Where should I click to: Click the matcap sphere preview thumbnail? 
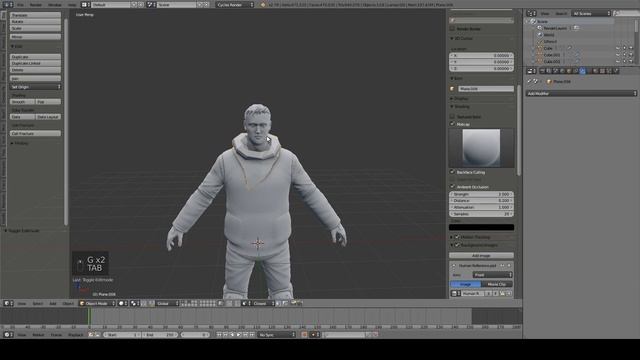481,148
